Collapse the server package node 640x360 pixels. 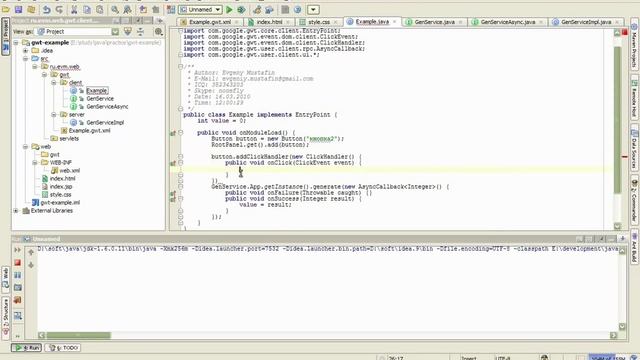click(54, 115)
